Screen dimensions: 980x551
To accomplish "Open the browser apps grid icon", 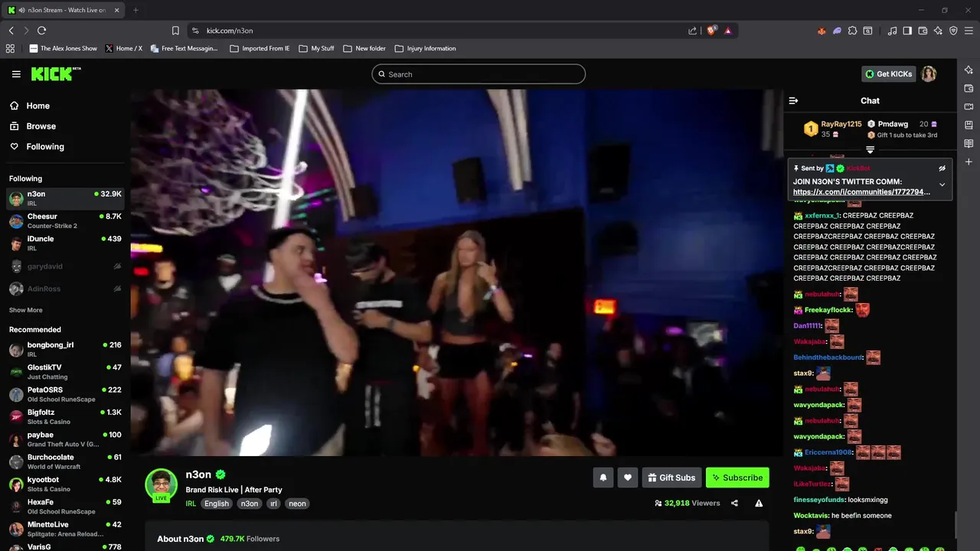I will tap(10, 48).
